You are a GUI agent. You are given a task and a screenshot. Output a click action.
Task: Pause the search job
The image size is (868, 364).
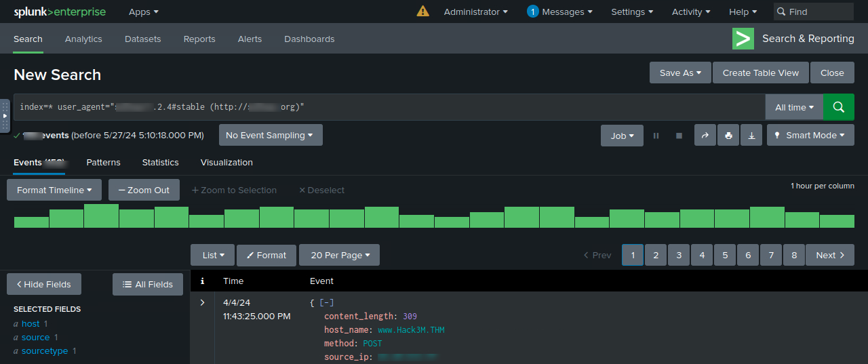pyautogui.click(x=656, y=136)
